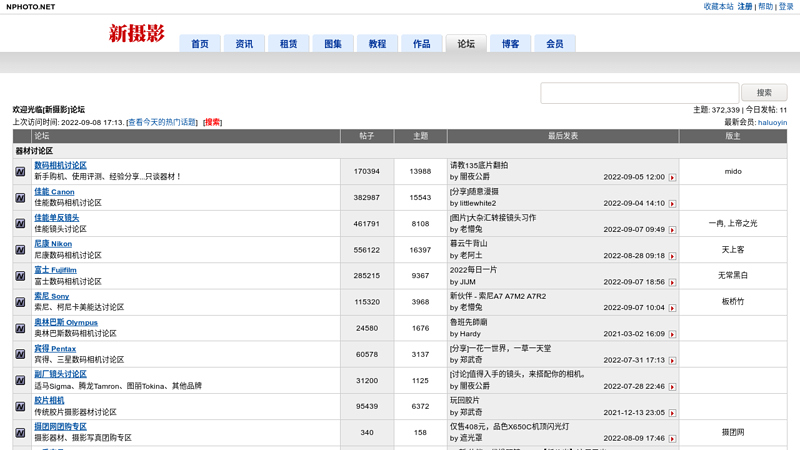Go to last post arrow for 请教135底片翻拍
The image size is (800, 450).
click(x=672, y=178)
